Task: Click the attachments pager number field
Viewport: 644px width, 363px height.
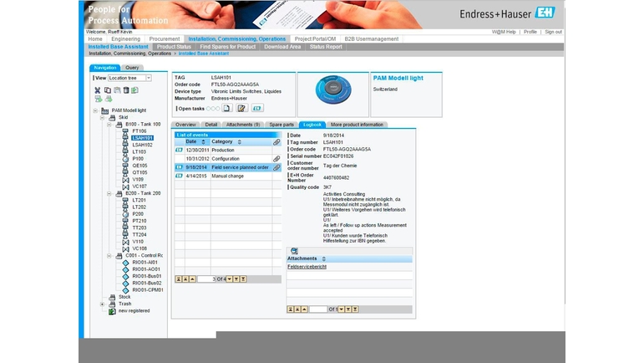Action: coord(318,309)
